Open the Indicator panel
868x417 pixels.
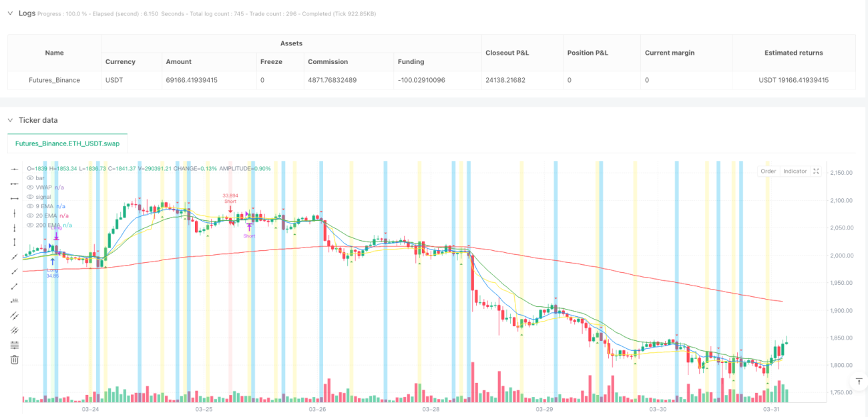pos(795,171)
